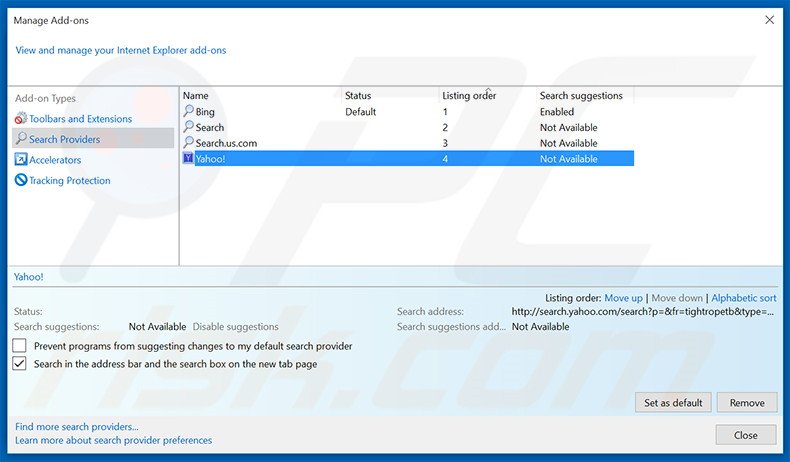The width and height of the screenshot is (790, 462).
Task: Click the magnifier icon beside Search provider
Action: pyautogui.click(x=188, y=126)
